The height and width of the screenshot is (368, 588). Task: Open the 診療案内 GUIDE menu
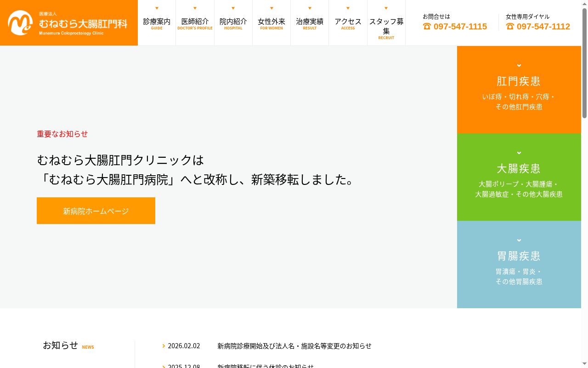[157, 23]
